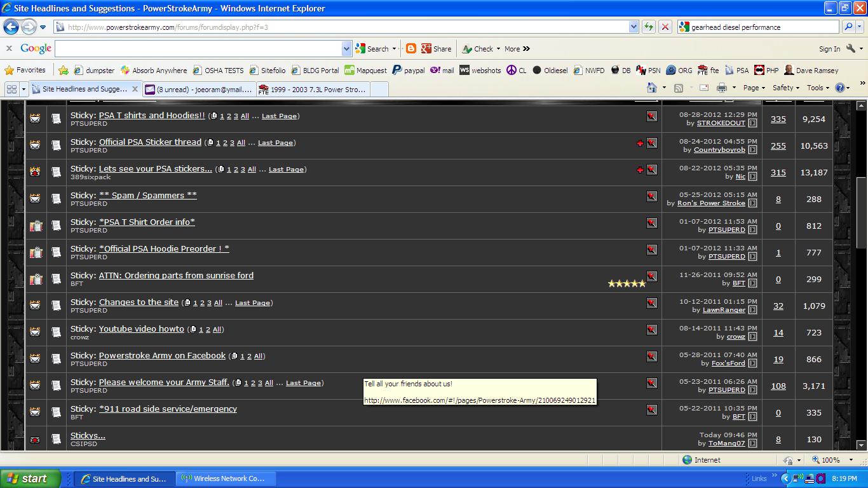Expand the More chevron in Google toolbar

tap(526, 49)
